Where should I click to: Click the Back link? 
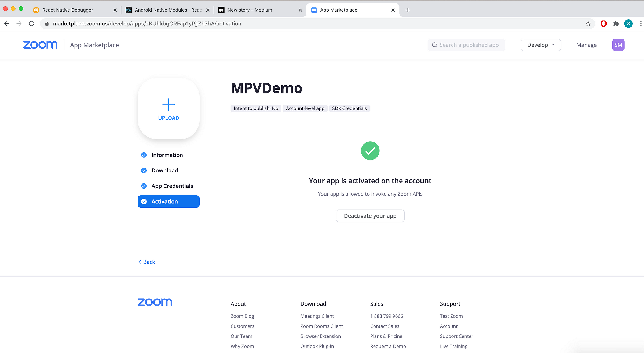pos(147,262)
